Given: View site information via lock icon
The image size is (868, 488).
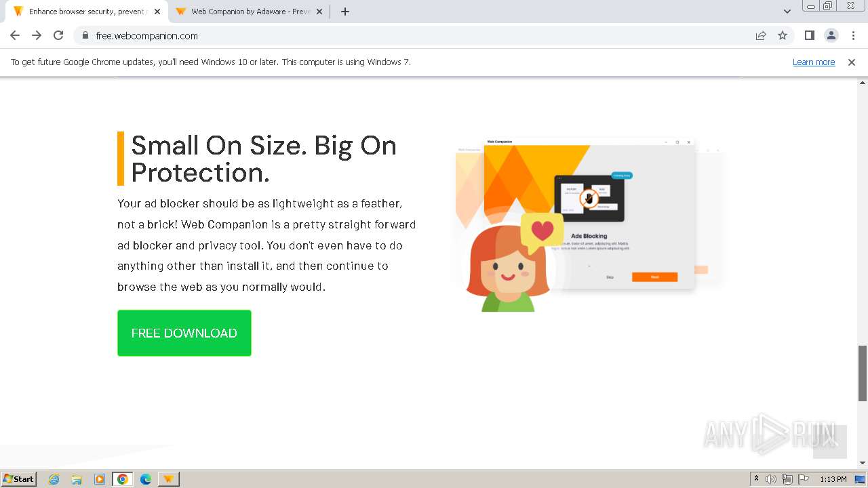Looking at the screenshot, I should point(85,36).
